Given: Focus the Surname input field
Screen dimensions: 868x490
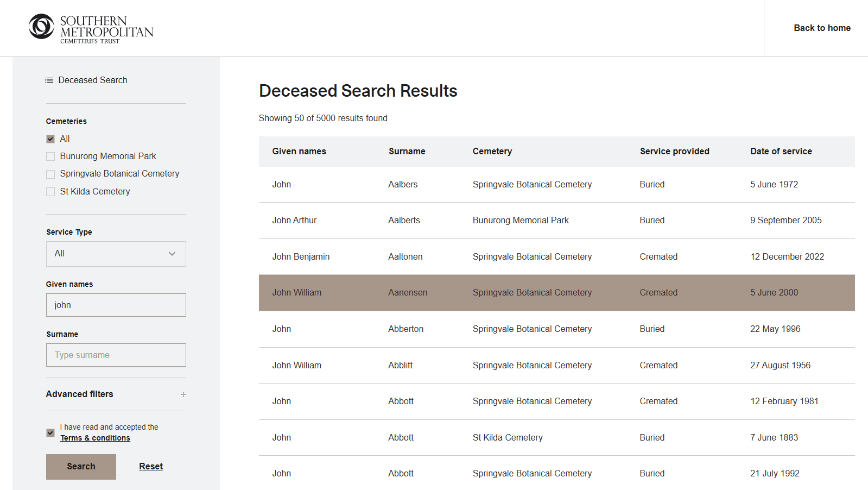Looking at the screenshot, I should point(116,355).
